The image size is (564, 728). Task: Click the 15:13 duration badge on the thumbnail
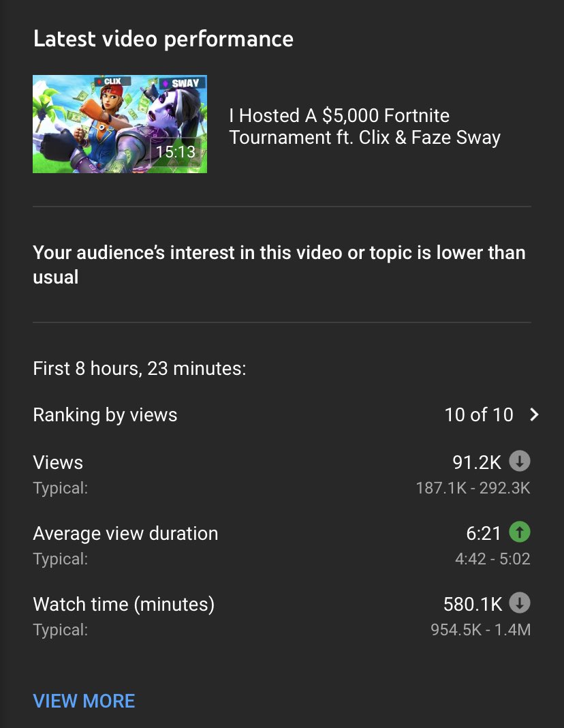(175, 152)
